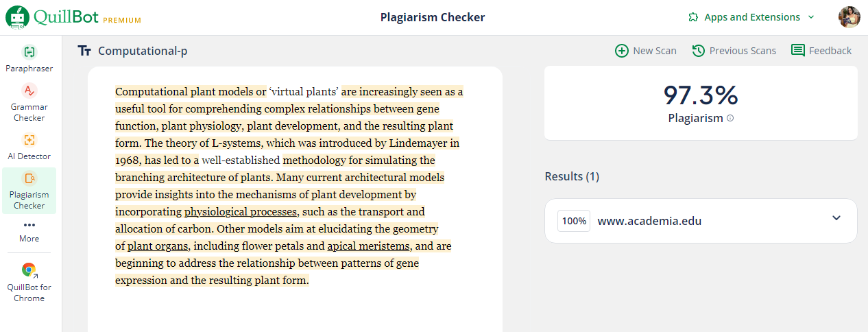Click the text format Tt icon
Viewport: 868px width, 332px height.
(84, 51)
